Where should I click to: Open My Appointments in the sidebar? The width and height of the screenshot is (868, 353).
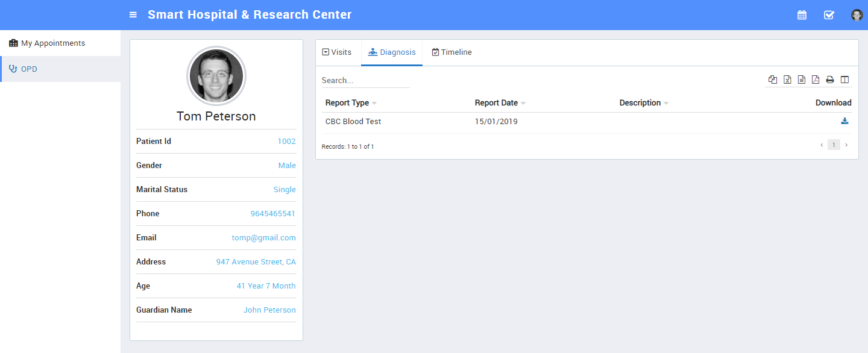tap(53, 43)
